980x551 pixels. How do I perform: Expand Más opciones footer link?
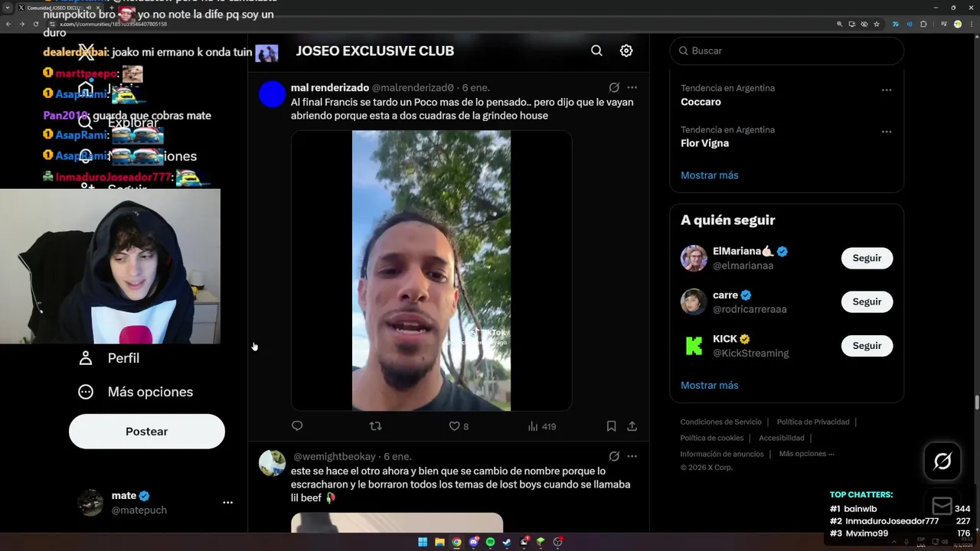tap(807, 454)
